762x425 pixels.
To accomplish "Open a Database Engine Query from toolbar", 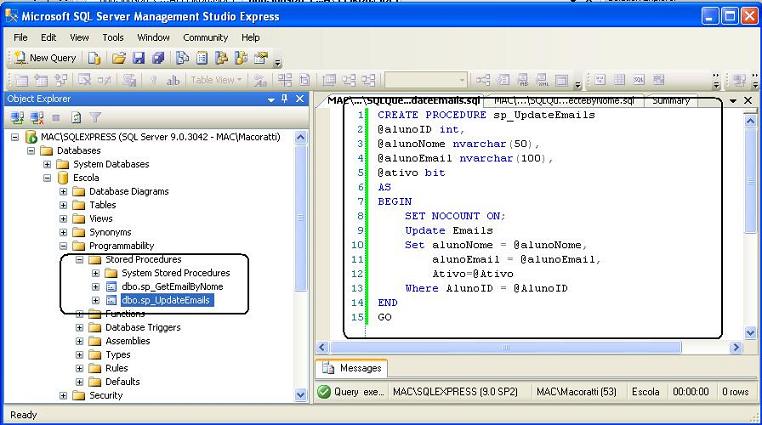I will point(94,58).
